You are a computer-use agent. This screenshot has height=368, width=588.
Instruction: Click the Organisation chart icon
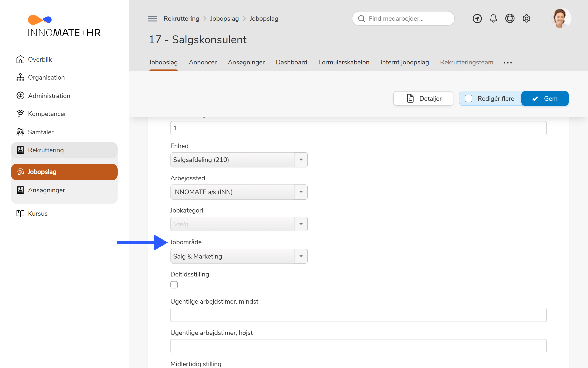click(x=20, y=77)
